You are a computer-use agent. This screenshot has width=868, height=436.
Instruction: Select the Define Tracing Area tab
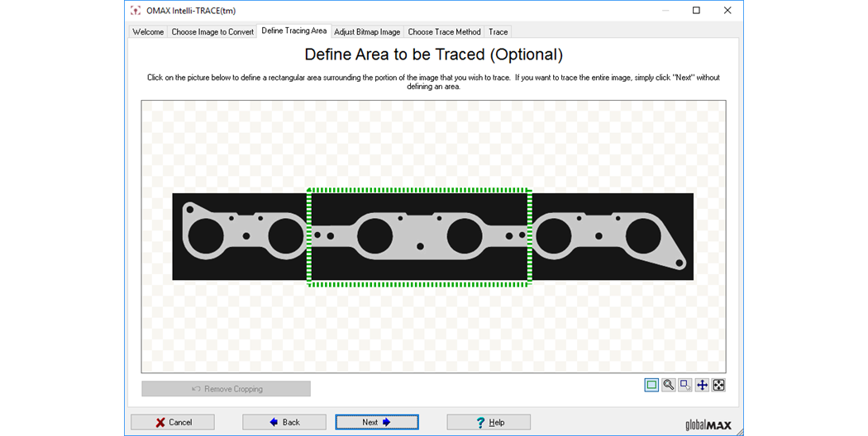point(294,31)
